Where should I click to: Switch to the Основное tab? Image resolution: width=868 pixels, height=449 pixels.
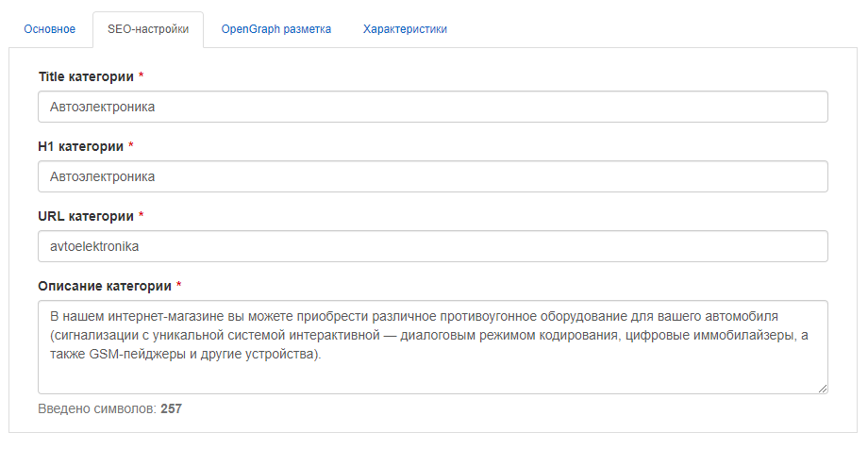tap(49, 29)
